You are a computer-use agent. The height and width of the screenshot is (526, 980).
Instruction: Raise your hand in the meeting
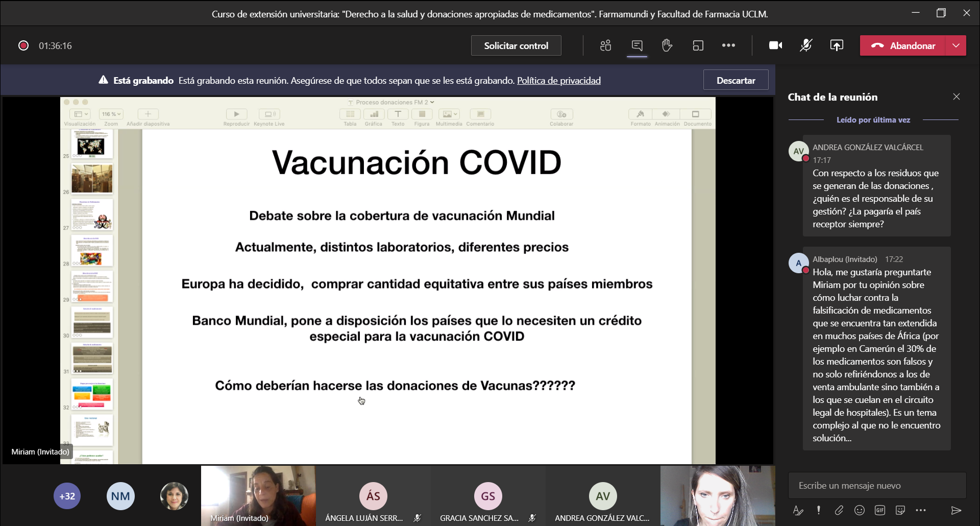point(667,45)
